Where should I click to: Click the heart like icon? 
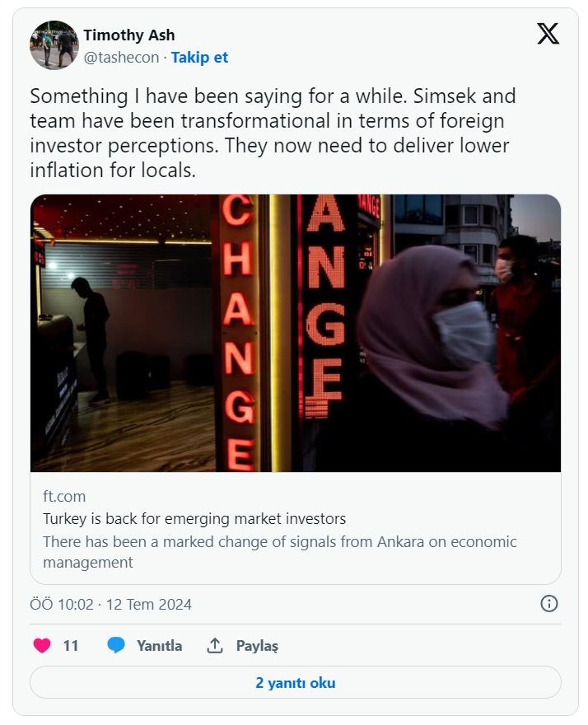point(42,646)
